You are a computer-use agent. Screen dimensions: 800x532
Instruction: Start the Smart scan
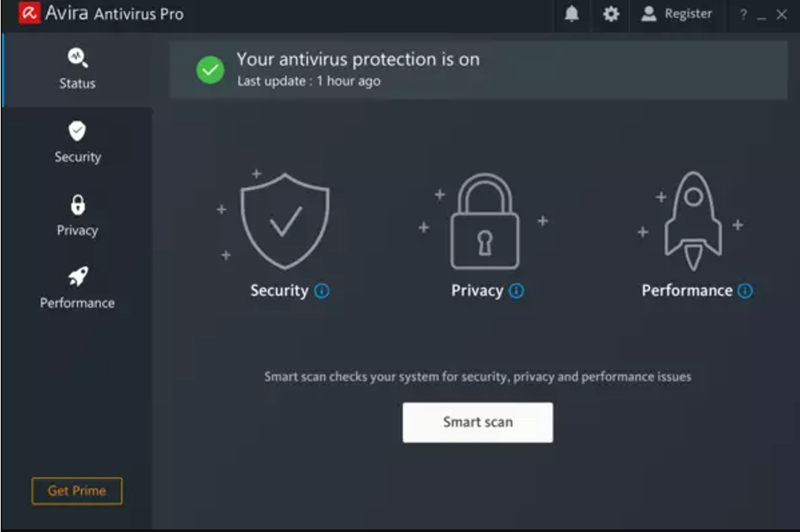tap(478, 423)
